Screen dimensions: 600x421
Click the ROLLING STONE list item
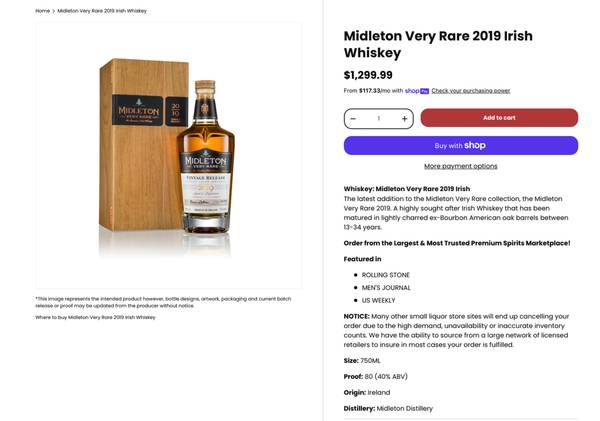(386, 275)
